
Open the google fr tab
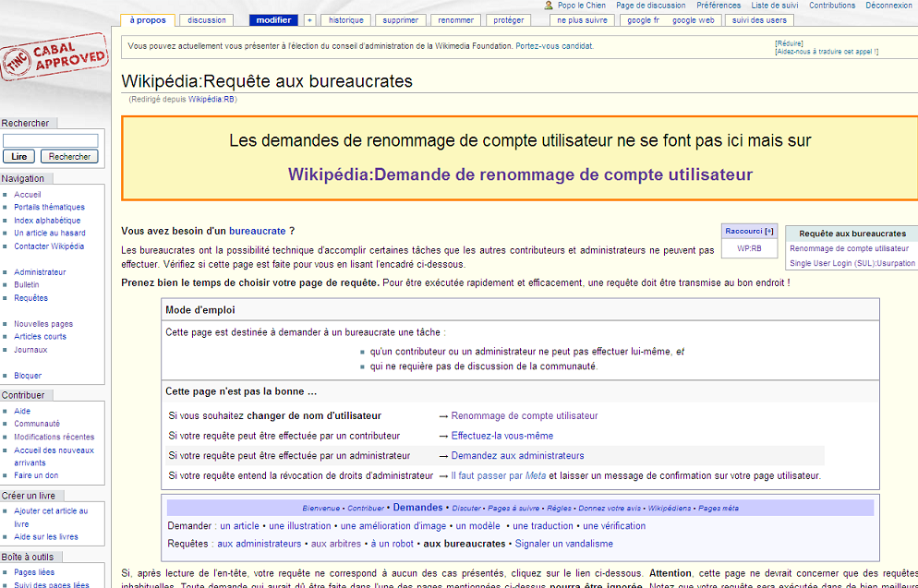tap(643, 20)
